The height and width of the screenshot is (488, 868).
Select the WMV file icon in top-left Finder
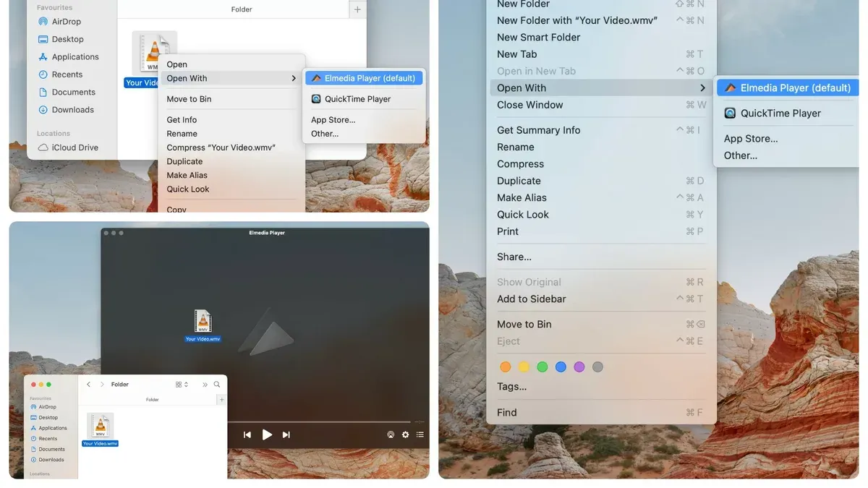coord(153,53)
